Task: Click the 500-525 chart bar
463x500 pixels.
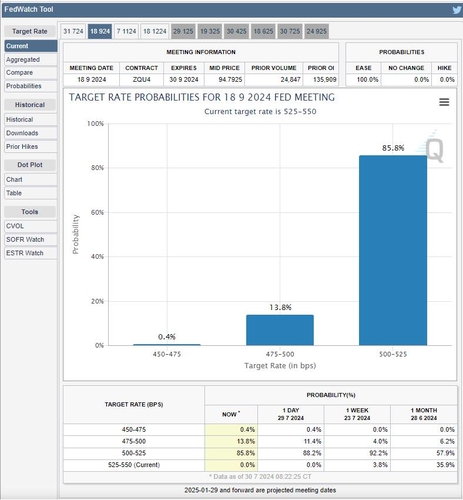Action: [393, 250]
